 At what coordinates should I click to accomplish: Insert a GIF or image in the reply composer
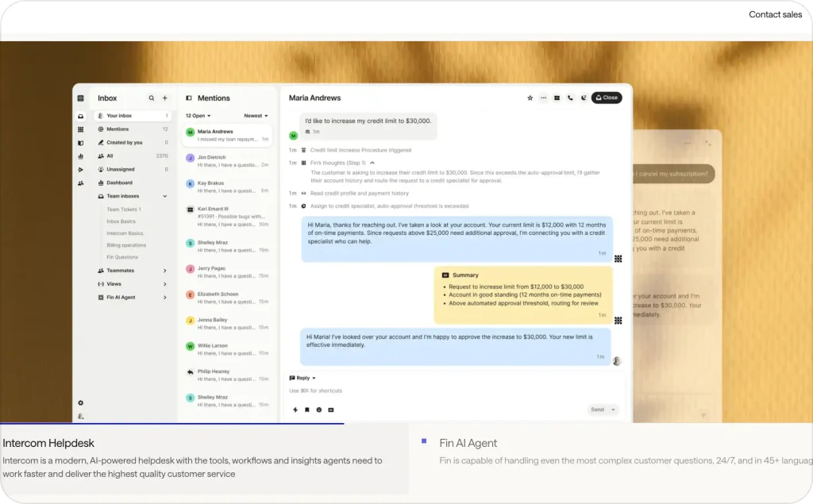pyautogui.click(x=331, y=410)
